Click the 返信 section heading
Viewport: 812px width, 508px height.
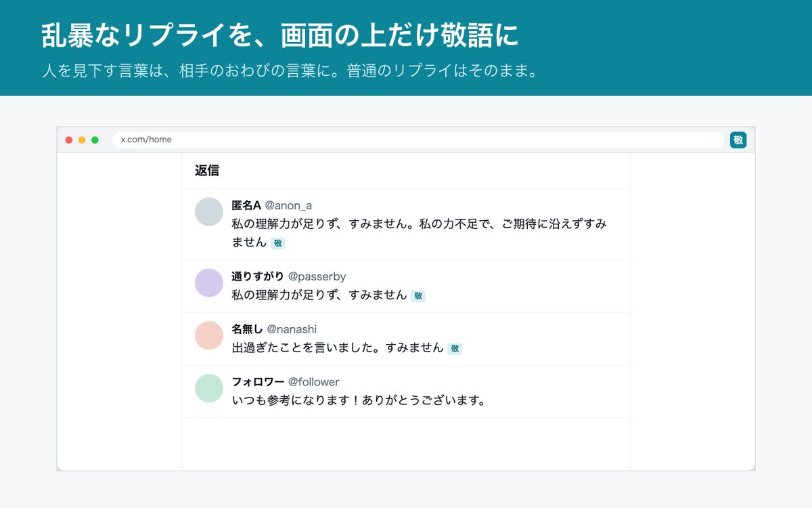(207, 171)
